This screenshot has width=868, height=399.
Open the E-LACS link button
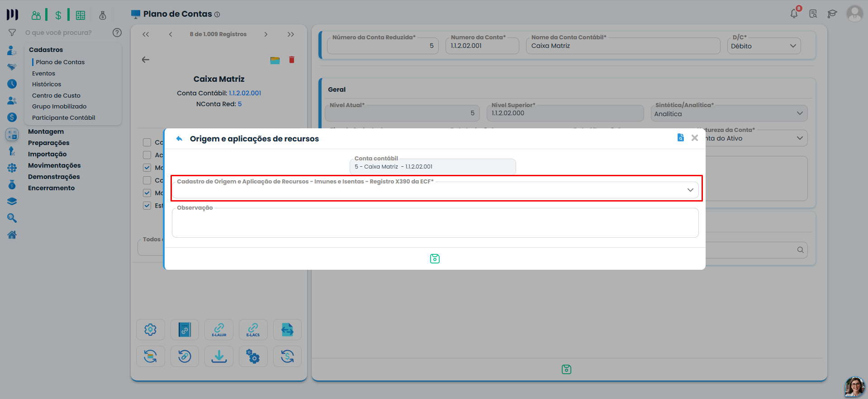pyautogui.click(x=253, y=329)
